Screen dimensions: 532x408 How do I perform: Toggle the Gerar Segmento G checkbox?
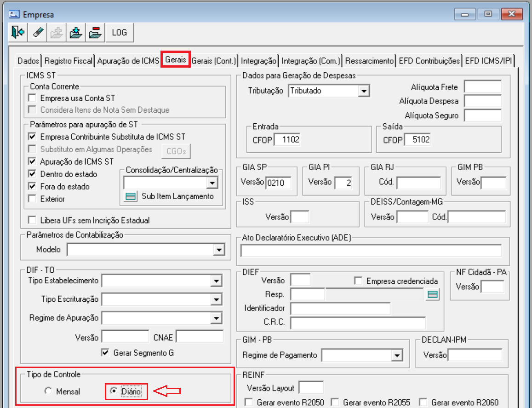click(105, 353)
